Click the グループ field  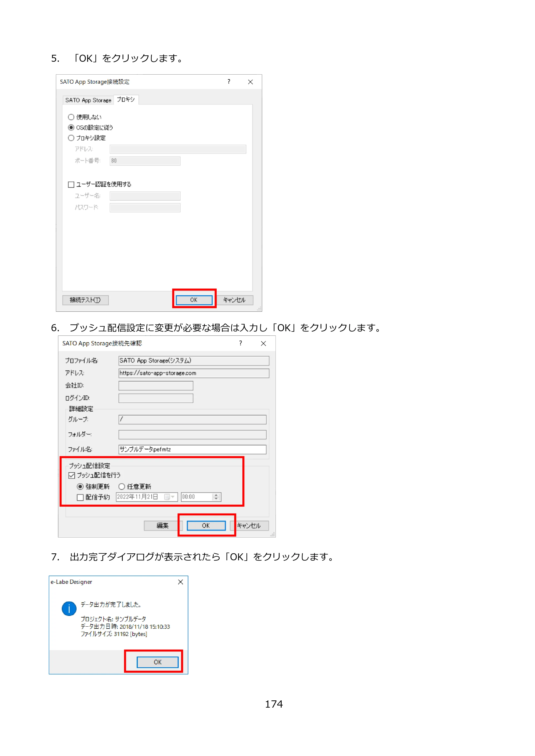(192, 420)
